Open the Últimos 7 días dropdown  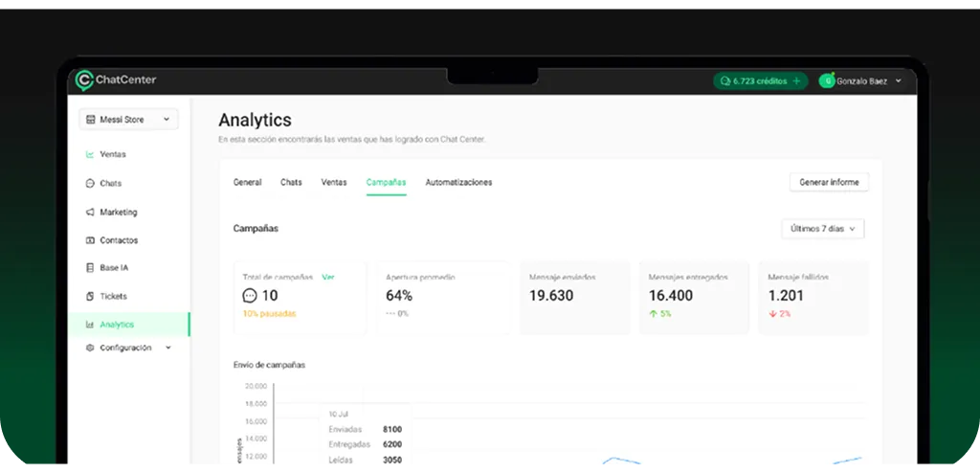pos(822,229)
